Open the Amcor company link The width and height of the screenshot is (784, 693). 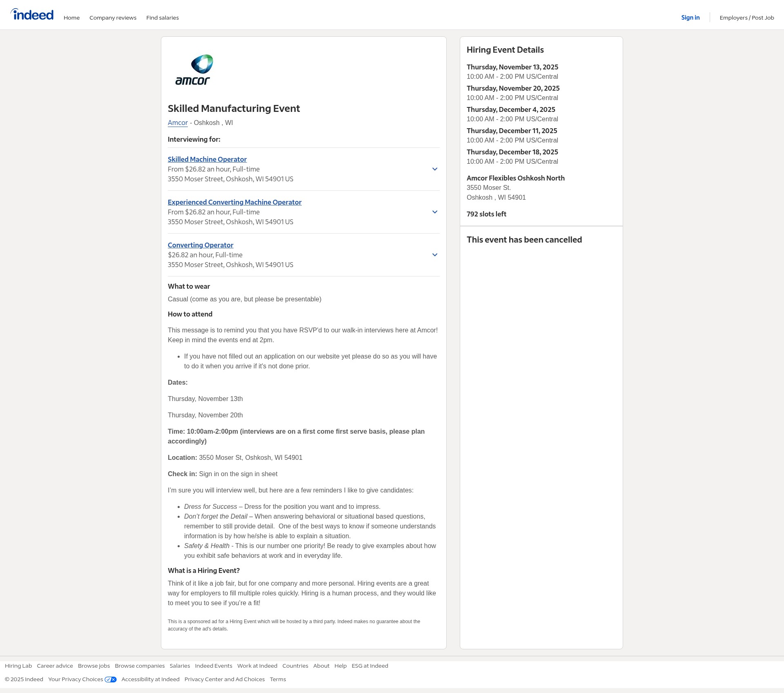coord(178,123)
